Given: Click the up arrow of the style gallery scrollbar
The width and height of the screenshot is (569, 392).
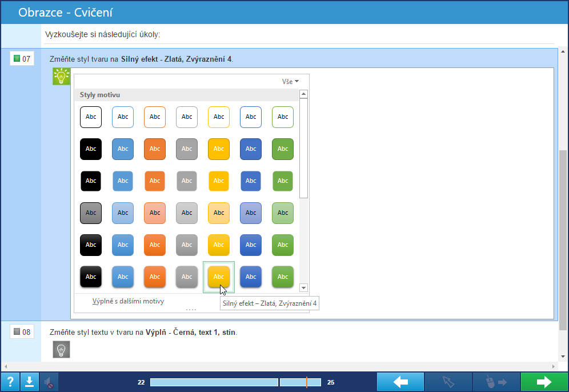Looking at the screenshot, I should tap(304, 94).
